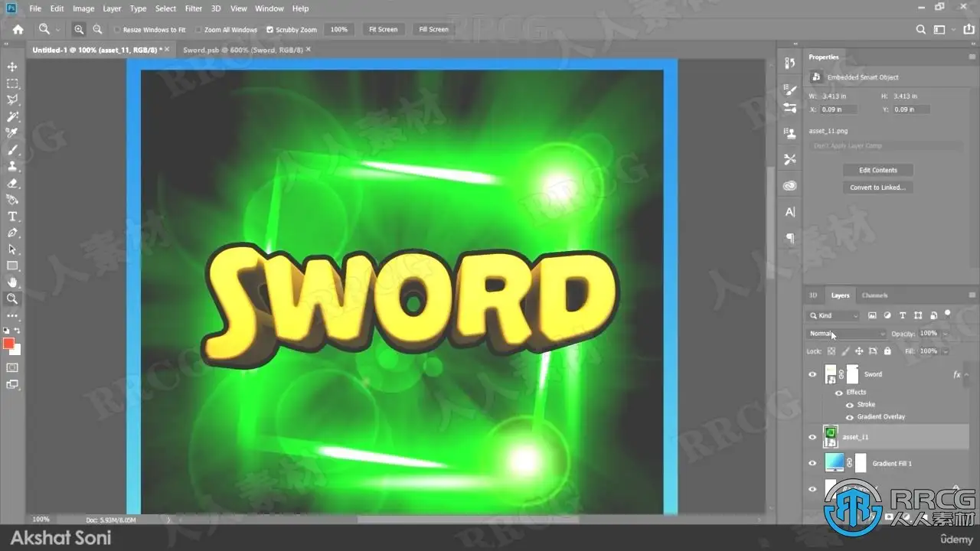Select the Zoom tool in the toolbox
The height and width of the screenshot is (551, 980).
(12, 298)
